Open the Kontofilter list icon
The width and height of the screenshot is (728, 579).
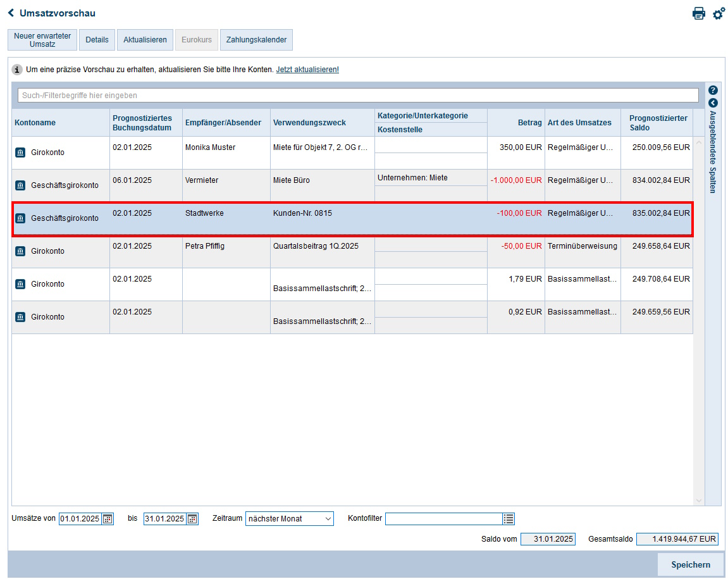tap(509, 519)
